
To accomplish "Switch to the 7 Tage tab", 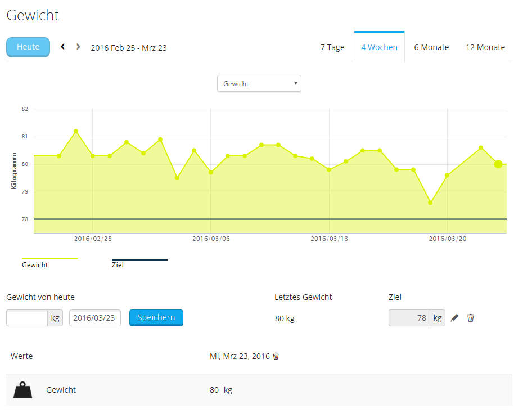I will (x=332, y=47).
